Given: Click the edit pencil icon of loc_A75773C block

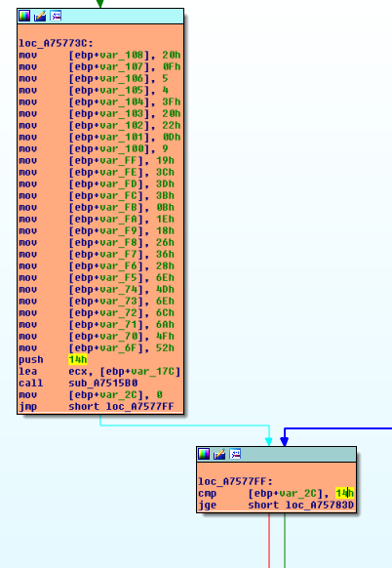Looking at the screenshot, I should (40, 16).
